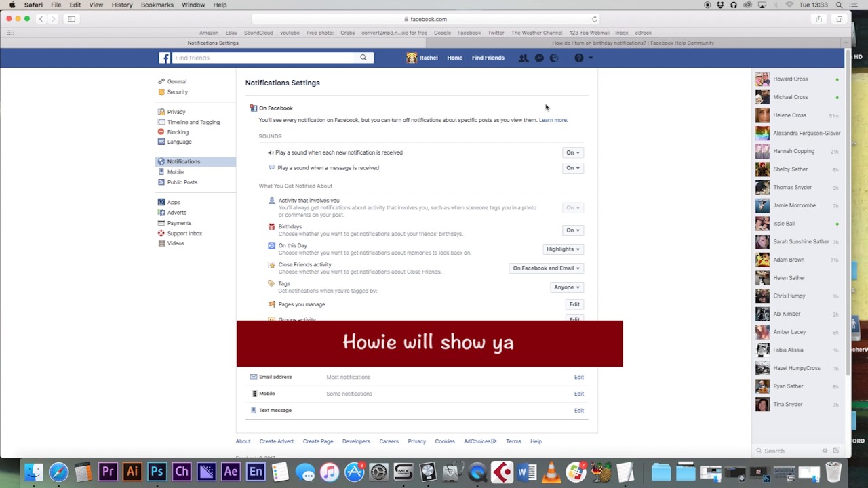Open chat with Alexandra Ferguson-Glover

tap(797, 133)
